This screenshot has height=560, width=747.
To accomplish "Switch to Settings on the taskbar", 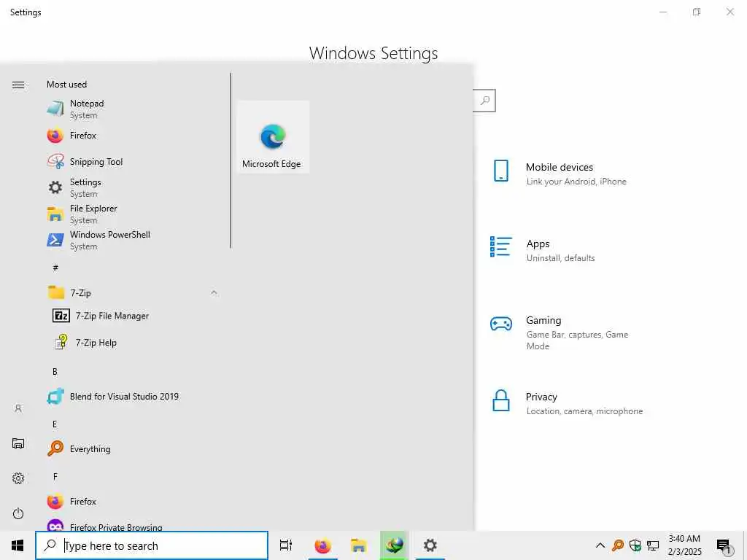I will pyautogui.click(x=430, y=545).
